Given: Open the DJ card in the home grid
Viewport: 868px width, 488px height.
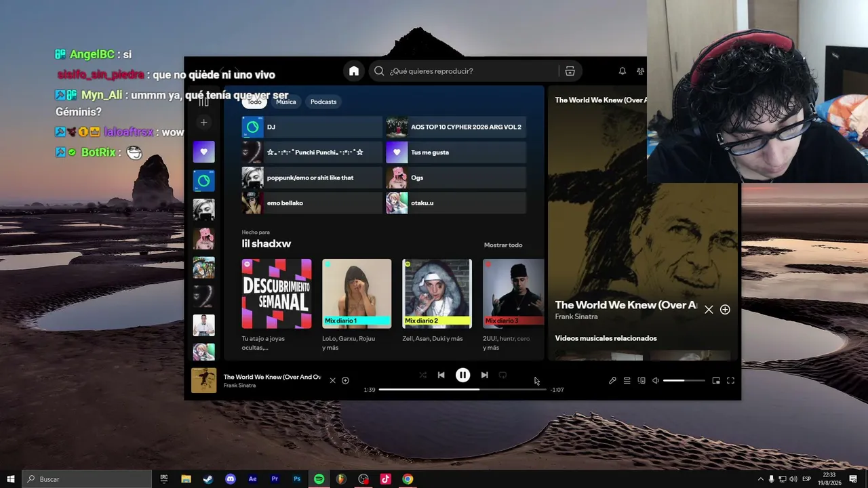Looking at the screenshot, I should click(312, 127).
